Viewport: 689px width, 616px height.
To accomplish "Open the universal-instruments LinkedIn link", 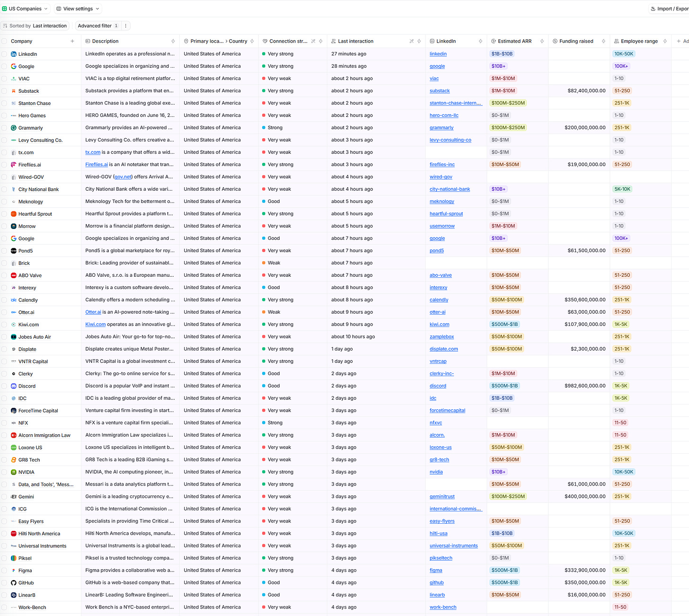I will pyautogui.click(x=454, y=546).
